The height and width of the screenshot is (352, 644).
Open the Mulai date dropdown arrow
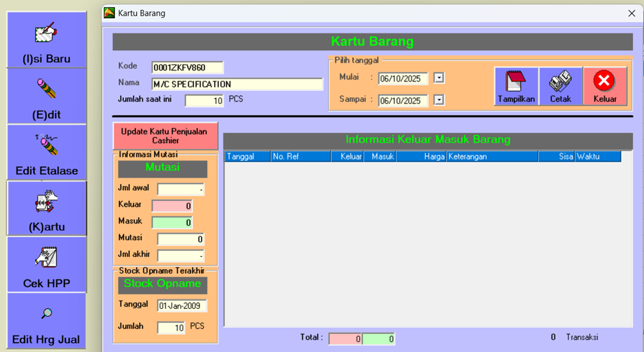coord(439,78)
